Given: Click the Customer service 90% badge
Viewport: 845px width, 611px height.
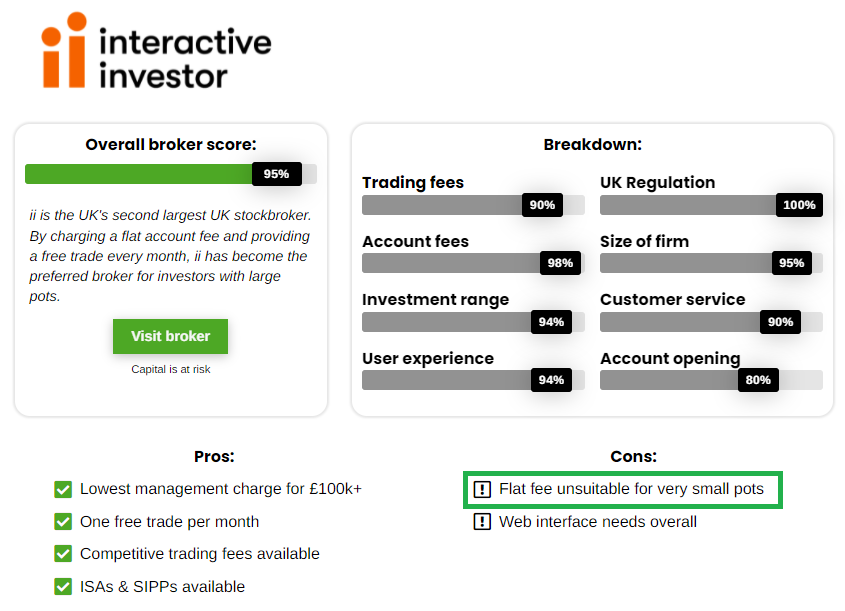Looking at the screenshot, I should (780, 322).
